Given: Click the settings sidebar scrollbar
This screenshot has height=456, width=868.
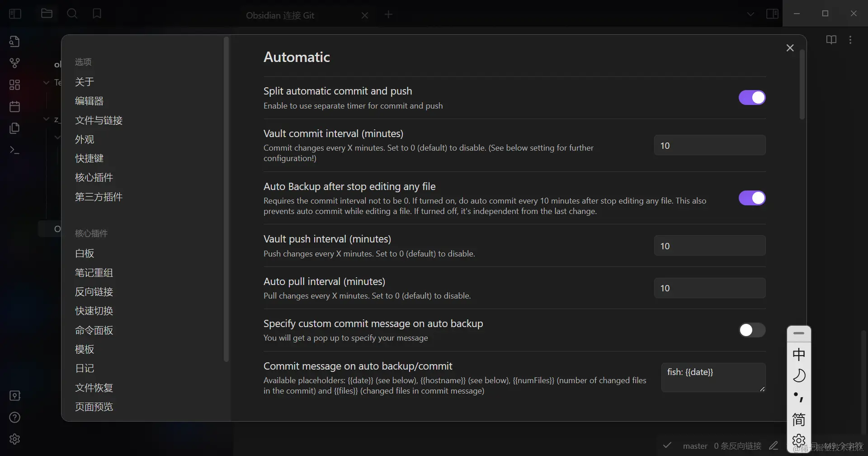Looking at the screenshot, I should pos(226,199).
